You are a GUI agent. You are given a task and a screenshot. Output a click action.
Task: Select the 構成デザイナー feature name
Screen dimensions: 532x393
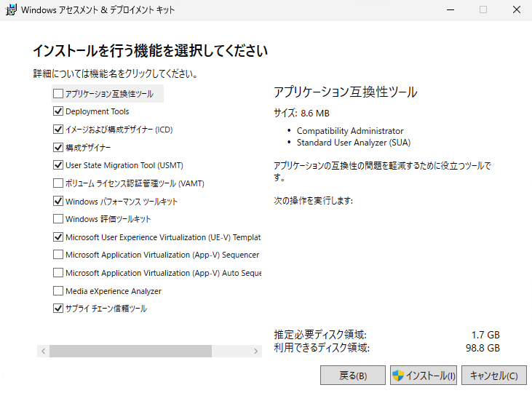88,148
